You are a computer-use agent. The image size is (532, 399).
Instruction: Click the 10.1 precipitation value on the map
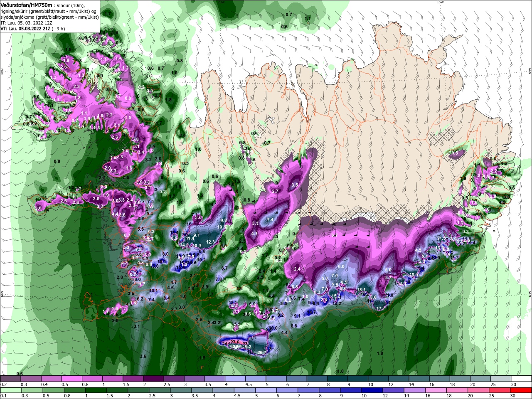[154, 291]
